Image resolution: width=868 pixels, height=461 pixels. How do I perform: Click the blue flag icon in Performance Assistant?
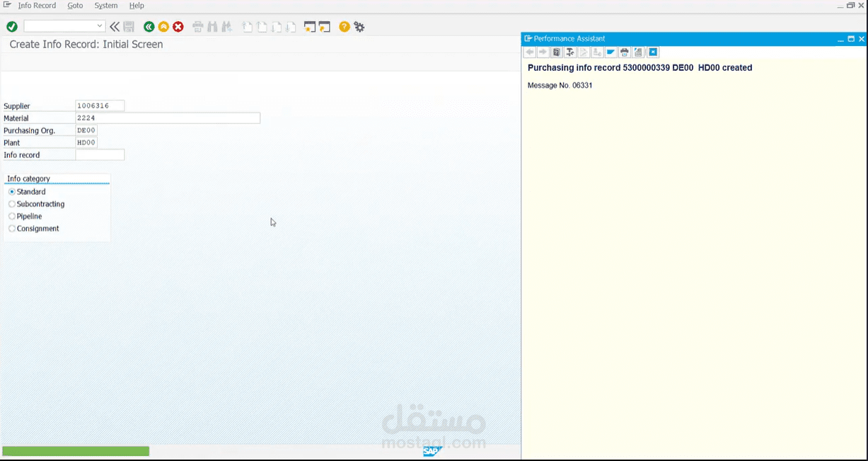click(x=611, y=52)
